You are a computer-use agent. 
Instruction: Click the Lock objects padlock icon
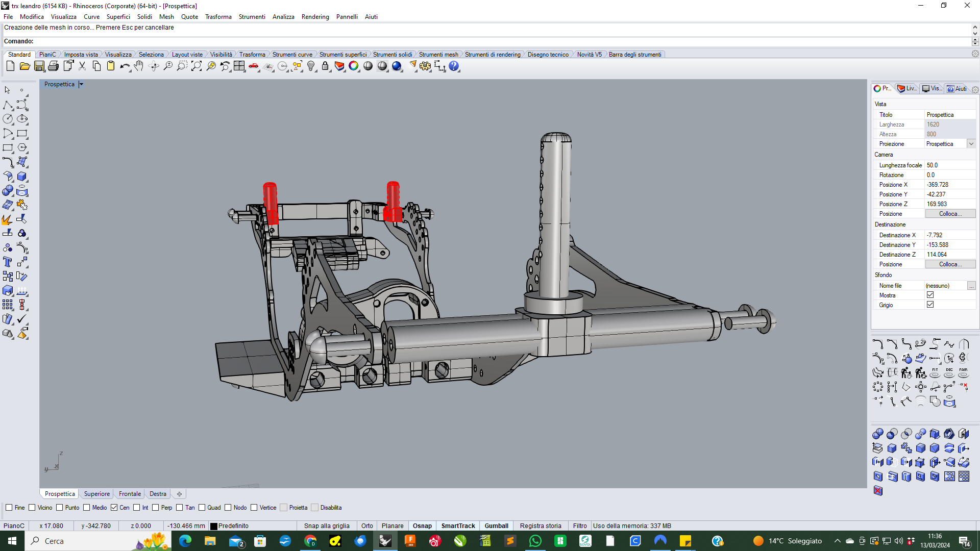325,66
